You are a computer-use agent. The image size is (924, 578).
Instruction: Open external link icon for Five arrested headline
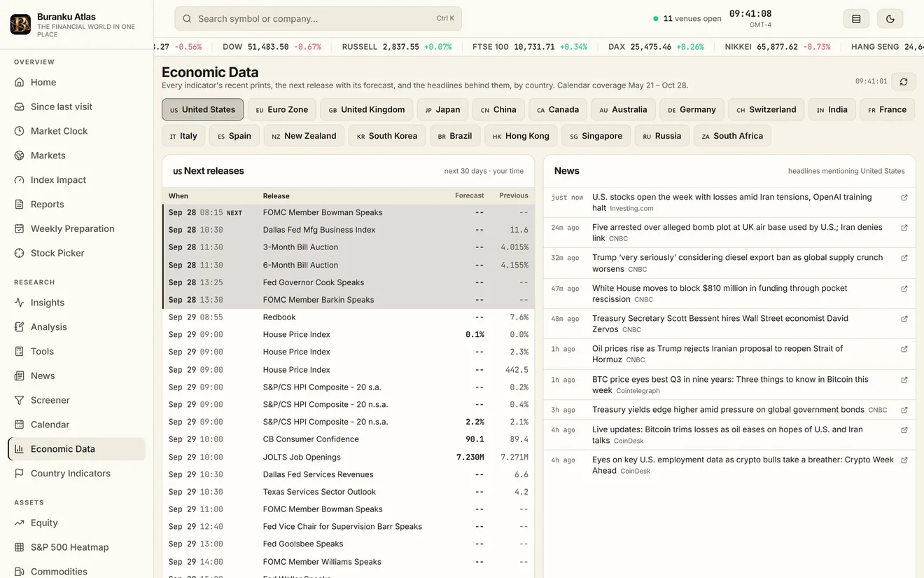(x=904, y=228)
